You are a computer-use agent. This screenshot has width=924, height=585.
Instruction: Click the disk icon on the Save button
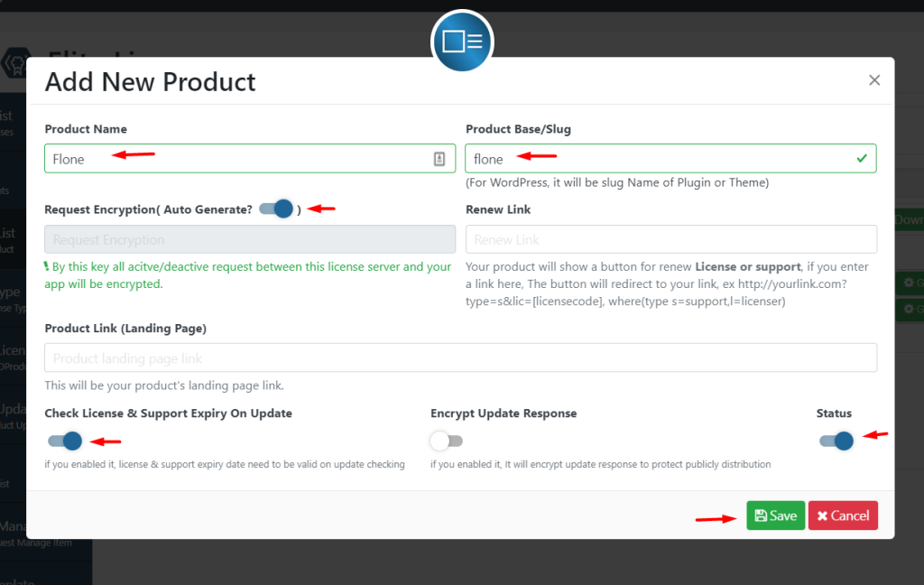pos(762,515)
